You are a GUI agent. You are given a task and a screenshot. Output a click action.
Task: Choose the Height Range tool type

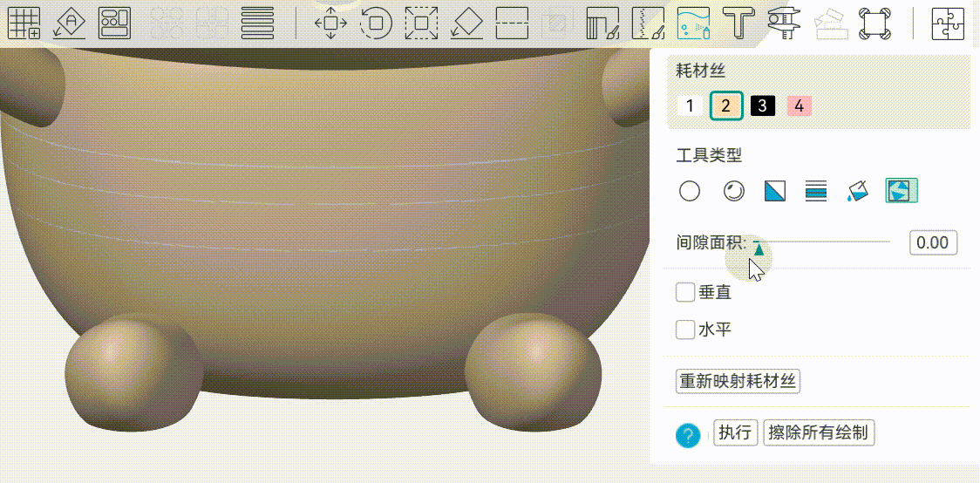[816, 191]
